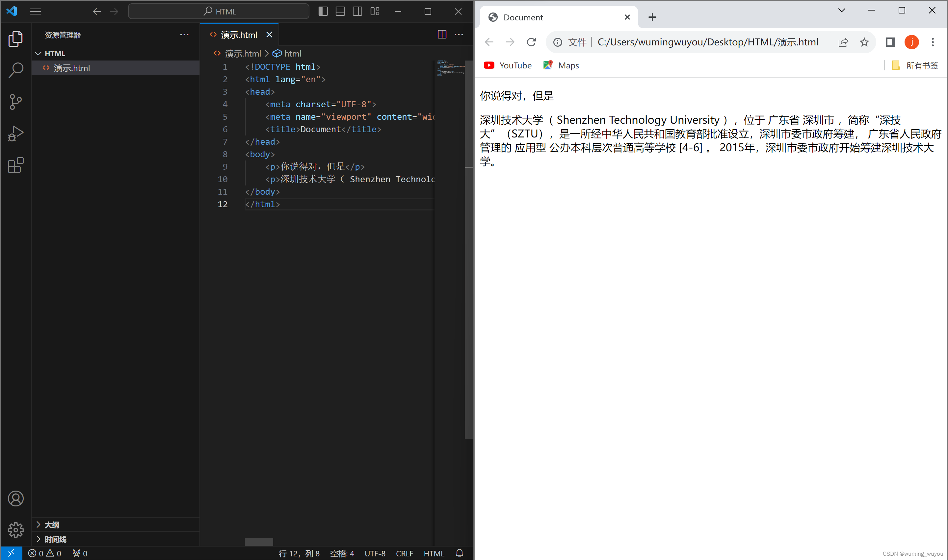
Task: Split the editor using split icon
Action: (x=441, y=34)
